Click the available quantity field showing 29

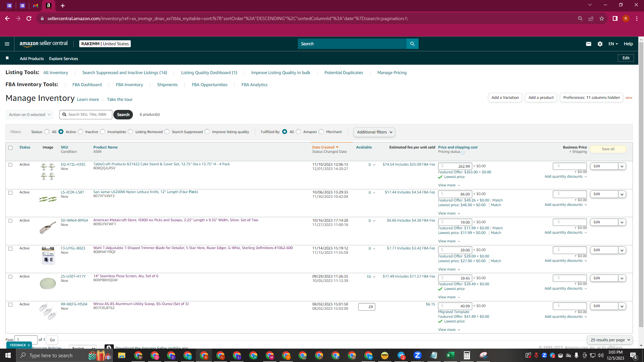point(367,307)
